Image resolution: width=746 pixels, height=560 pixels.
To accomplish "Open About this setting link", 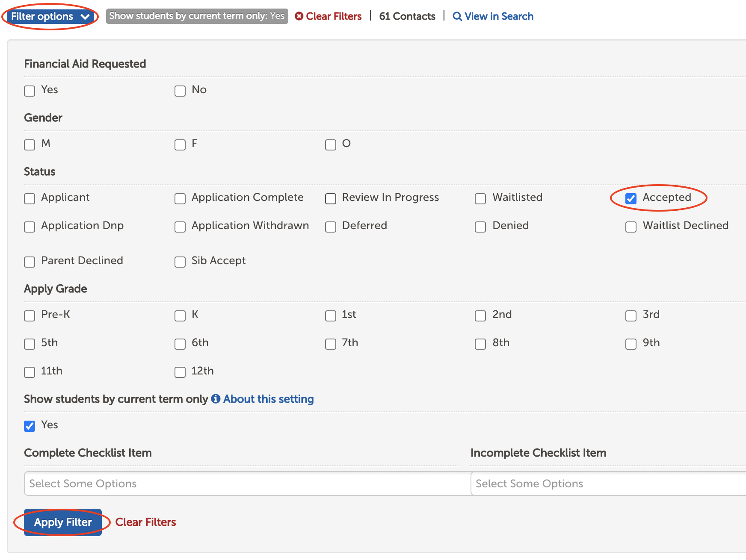I will point(268,399).
